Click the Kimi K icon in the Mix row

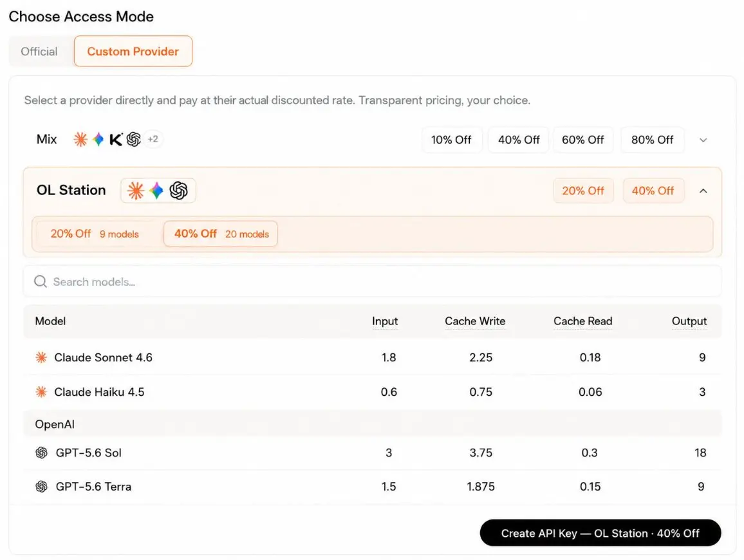pyautogui.click(x=116, y=139)
